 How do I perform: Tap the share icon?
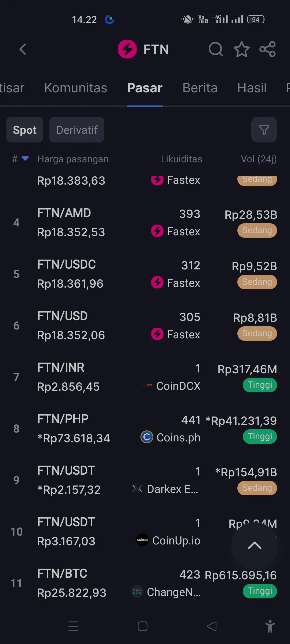point(267,49)
